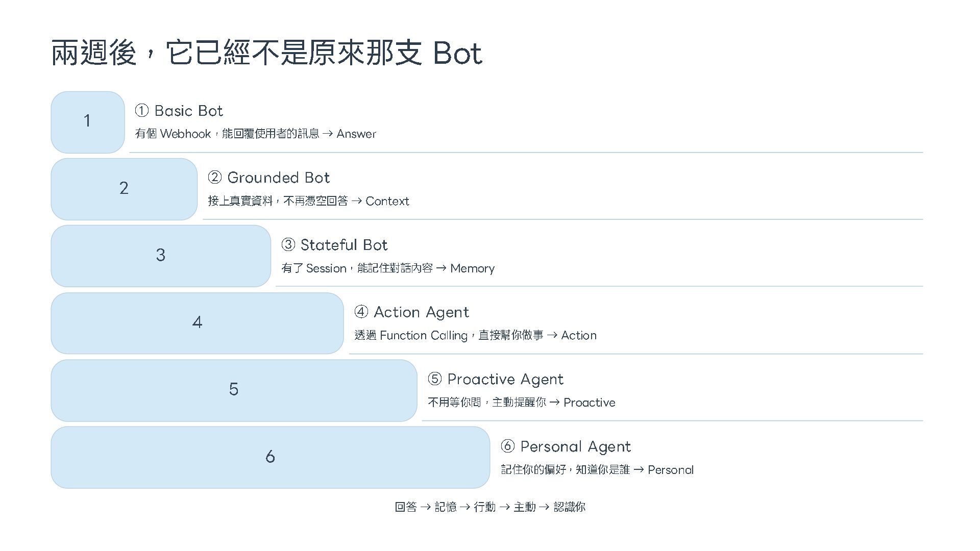The height and width of the screenshot is (551, 980).
Task: Click the blue block numbered 5
Action: [234, 391]
